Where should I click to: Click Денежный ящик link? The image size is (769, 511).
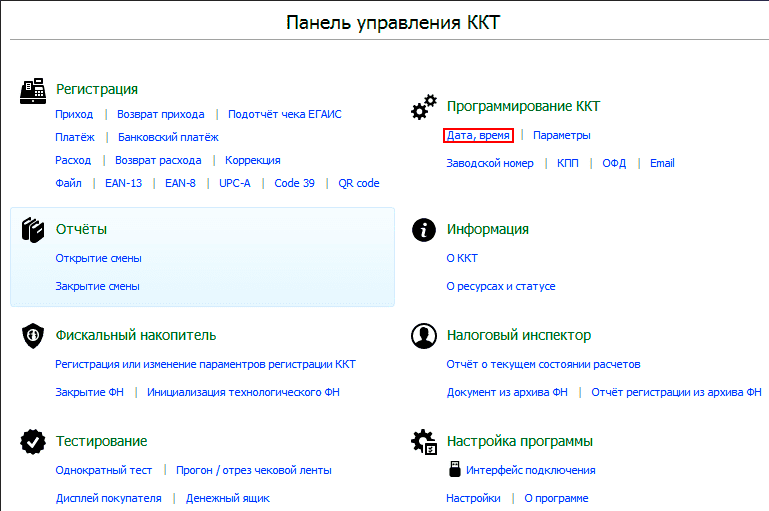[228, 498]
